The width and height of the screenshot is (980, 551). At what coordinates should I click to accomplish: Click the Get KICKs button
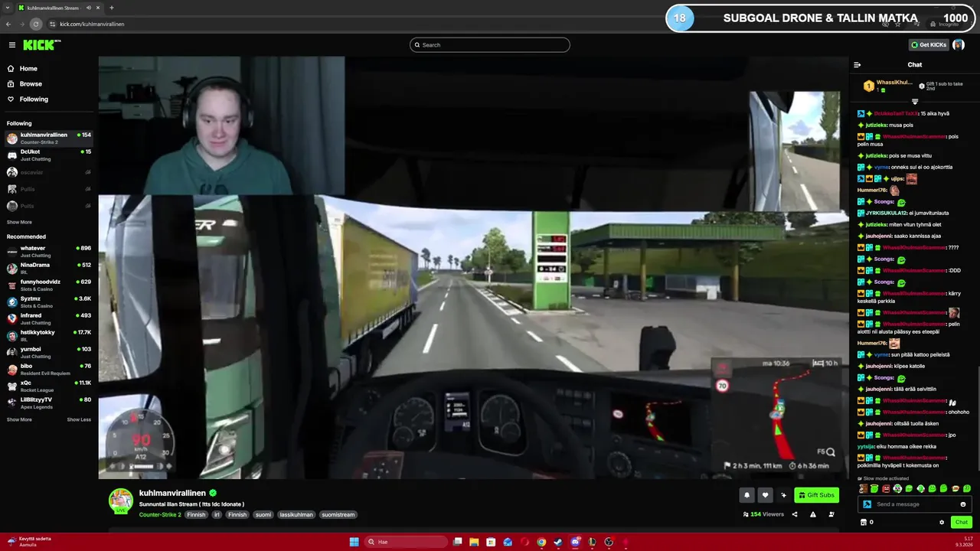pyautogui.click(x=929, y=45)
